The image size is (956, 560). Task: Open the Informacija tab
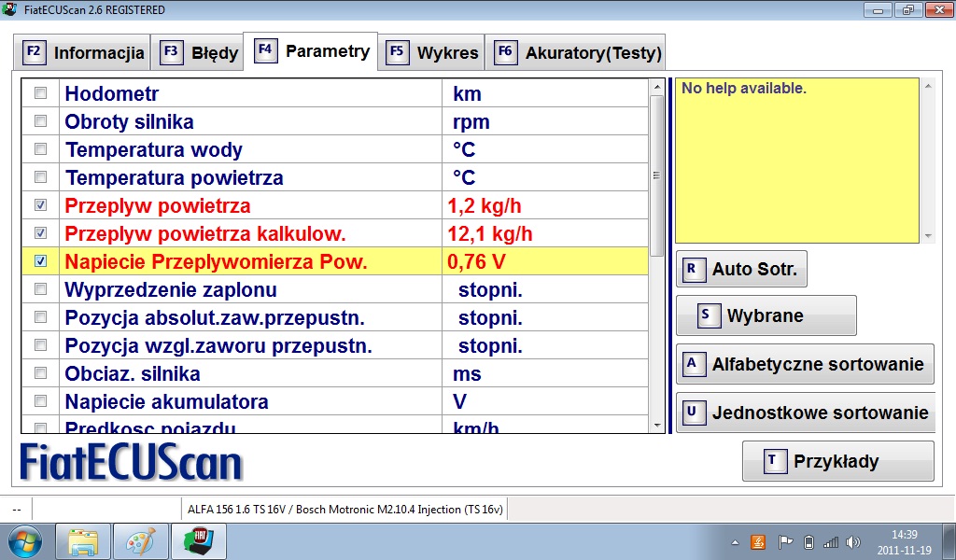[x=82, y=53]
